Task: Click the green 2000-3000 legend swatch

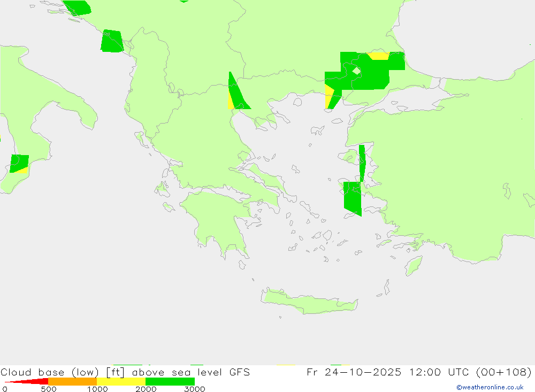Action: tap(170, 381)
